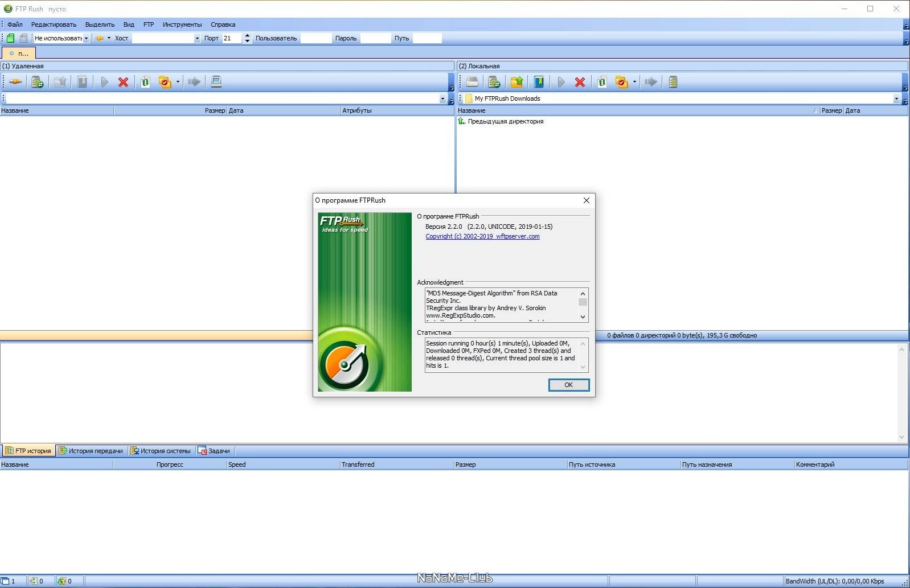910x588 pixels.
Task: Open the Редактировать menu
Action: point(54,24)
